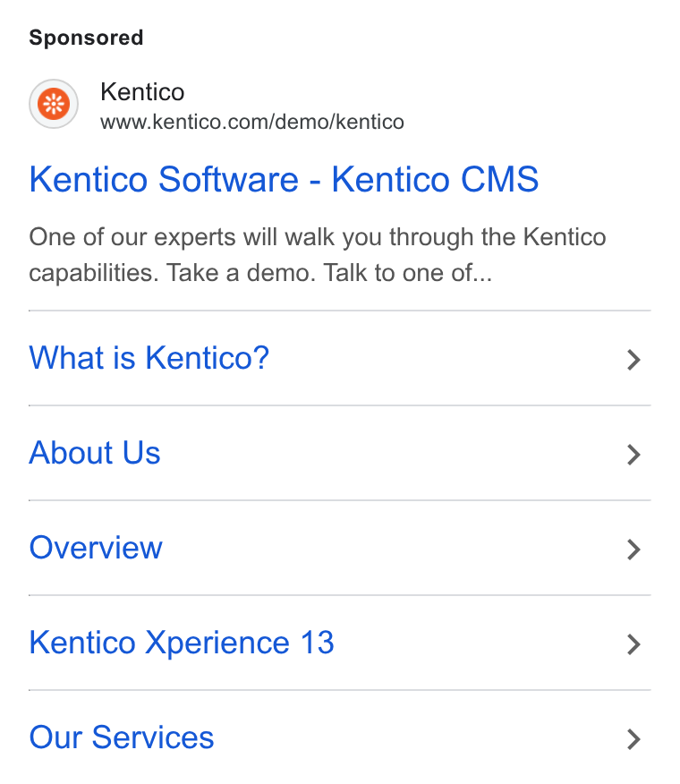680x784 pixels.
Task: Open the What is Kentico? sitelink
Action: click(149, 358)
